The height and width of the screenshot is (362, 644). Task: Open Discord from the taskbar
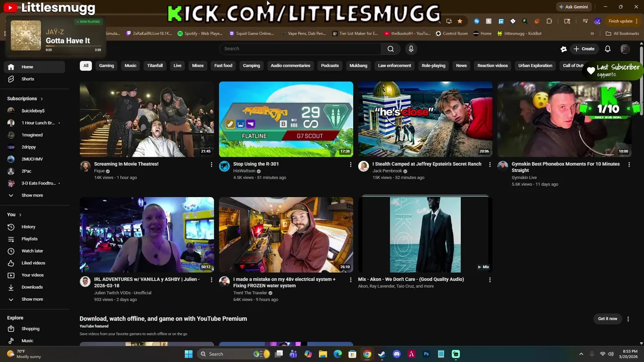click(396, 354)
